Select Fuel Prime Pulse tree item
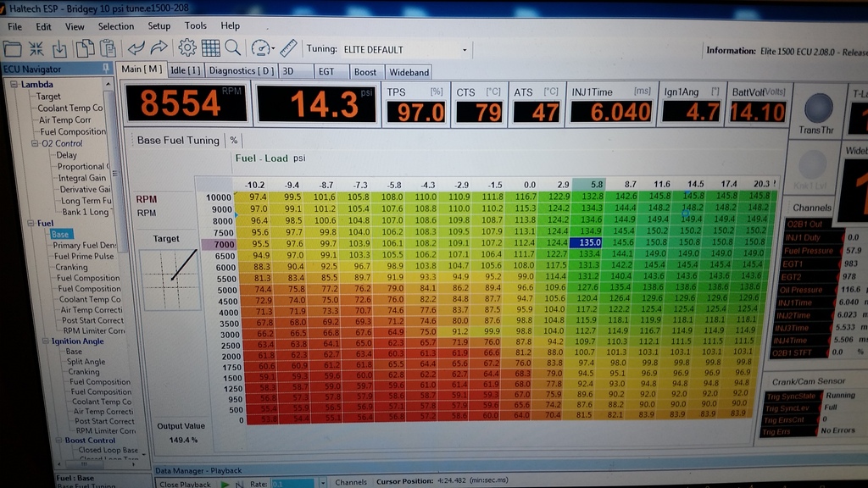The height and width of the screenshot is (488, 868). point(84,256)
